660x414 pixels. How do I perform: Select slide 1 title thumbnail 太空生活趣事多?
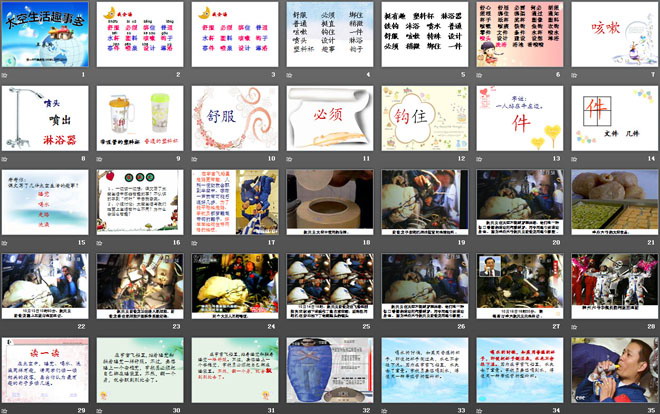(x=45, y=34)
